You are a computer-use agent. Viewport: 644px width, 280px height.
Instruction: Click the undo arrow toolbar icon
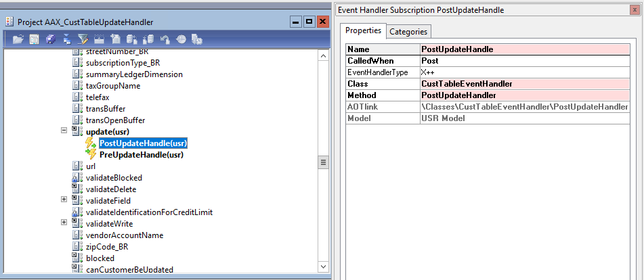coord(165,39)
